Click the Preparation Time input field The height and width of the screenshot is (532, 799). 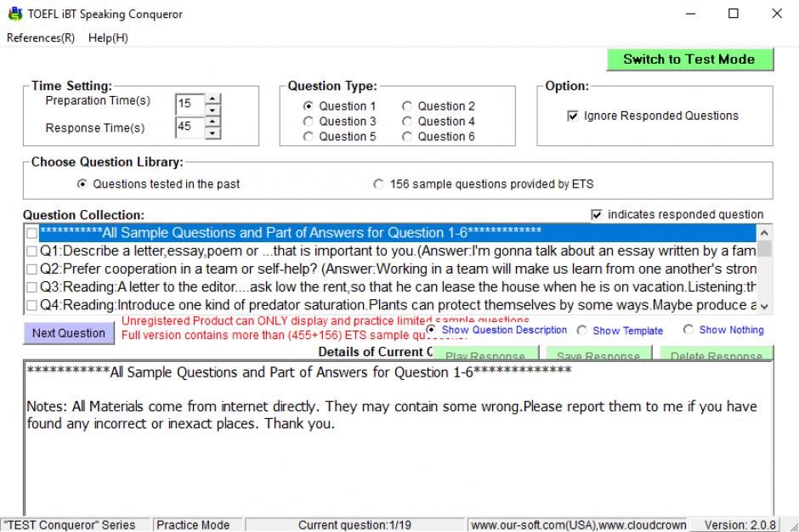click(190, 104)
